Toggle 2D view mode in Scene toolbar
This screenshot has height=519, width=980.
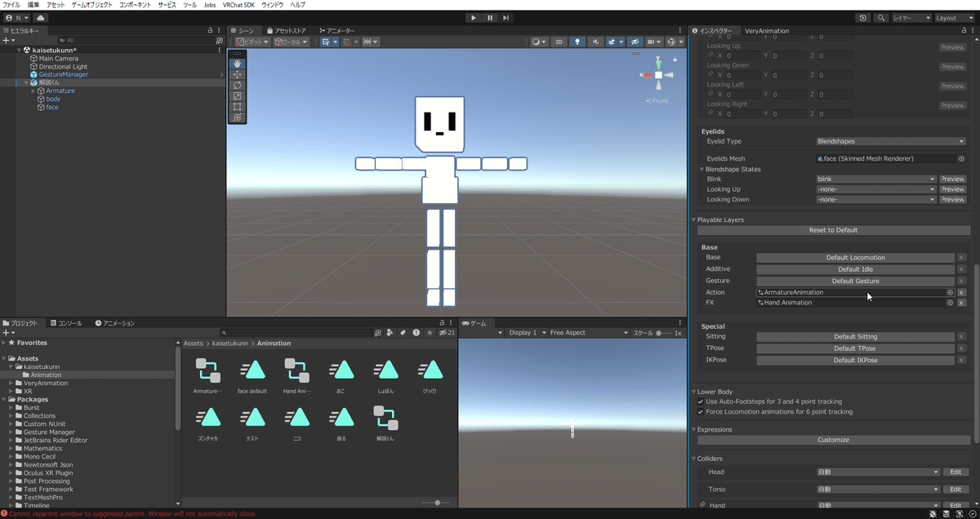pos(559,42)
